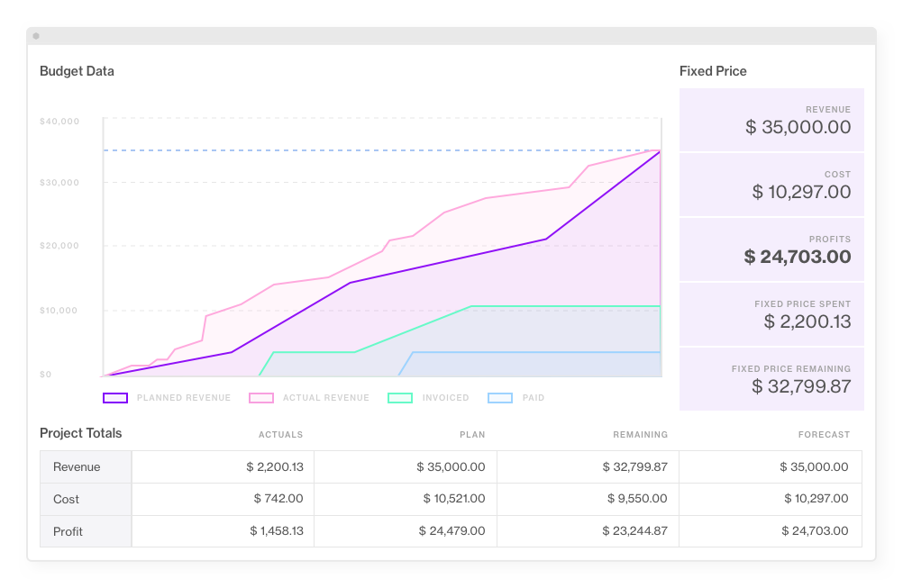Image resolution: width=903 pixels, height=588 pixels.
Task: Click the Fixed Price Spent $ 2,200.13 card
Action: point(771,315)
